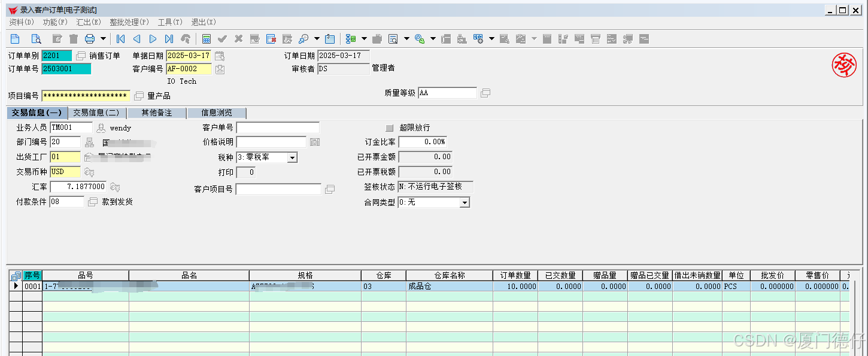Click the globe link toolbar icon
868x356 pixels.
(420, 39)
